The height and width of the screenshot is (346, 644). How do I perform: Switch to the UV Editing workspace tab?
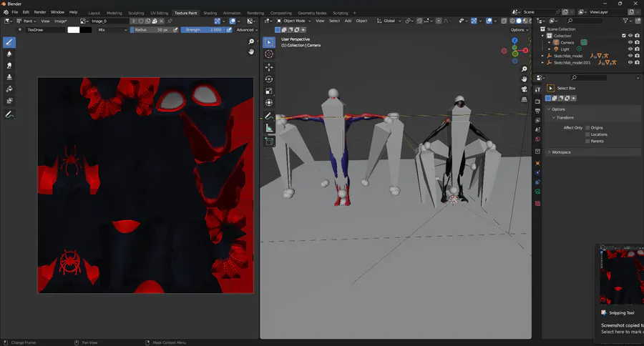point(159,13)
